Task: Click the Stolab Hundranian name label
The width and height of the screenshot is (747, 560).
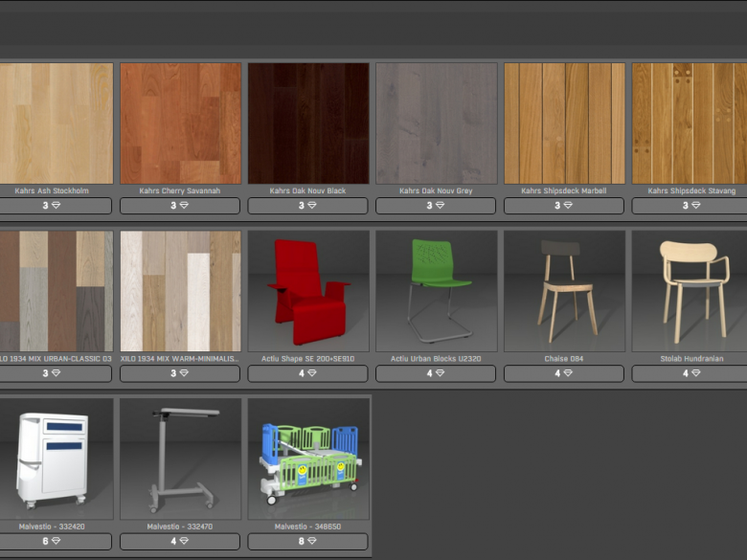Action: pyautogui.click(x=691, y=359)
